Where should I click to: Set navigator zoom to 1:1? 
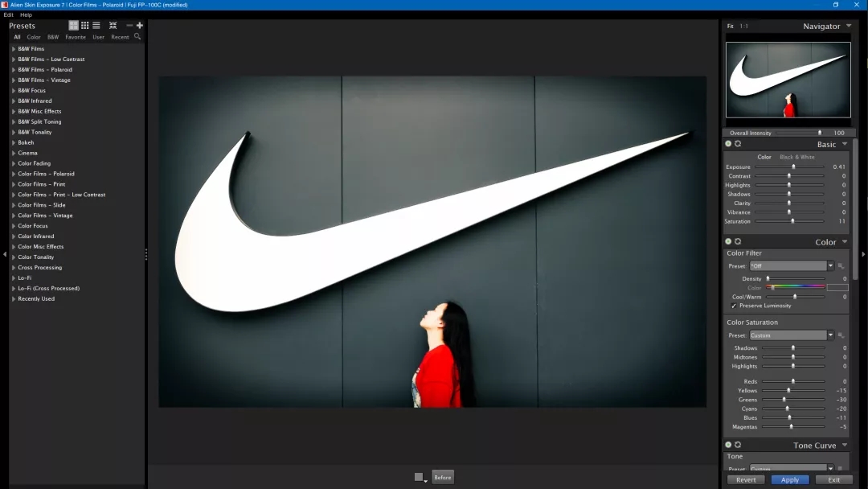(744, 26)
